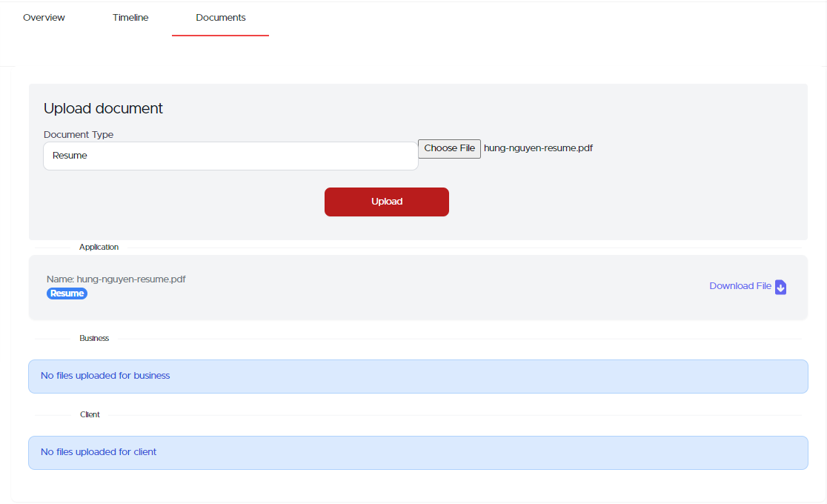
Task: Click the No files uploaded for client notice
Action: (x=418, y=453)
